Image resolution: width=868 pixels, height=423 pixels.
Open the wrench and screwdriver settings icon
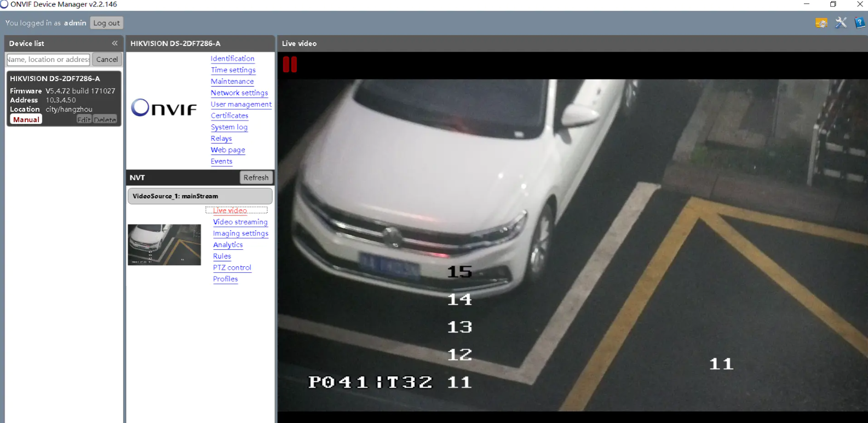point(841,22)
